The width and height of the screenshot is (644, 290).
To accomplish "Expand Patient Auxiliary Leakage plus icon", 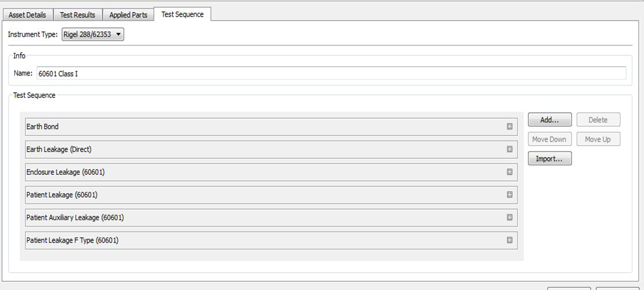I will (x=509, y=217).
